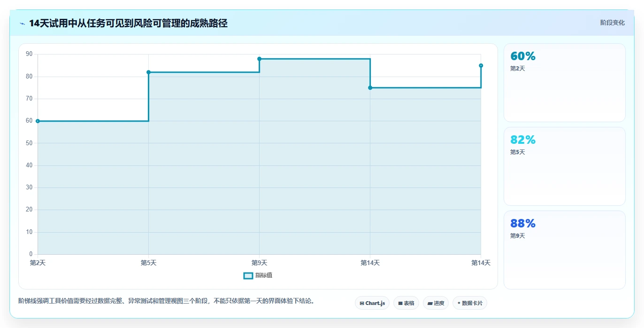The width and height of the screenshot is (644, 328).
Task: Click the 数据卡片 tag
Action: (x=469, y=303)
